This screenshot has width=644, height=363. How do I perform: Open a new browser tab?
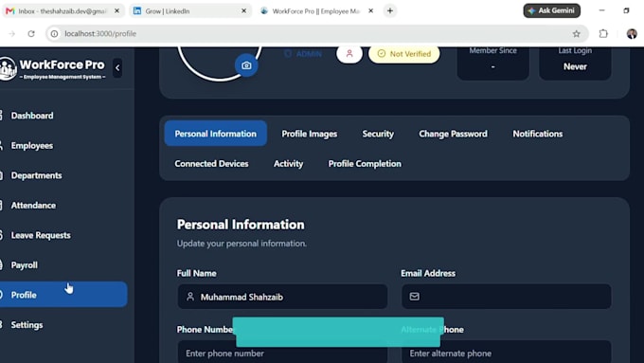[390, 11]
